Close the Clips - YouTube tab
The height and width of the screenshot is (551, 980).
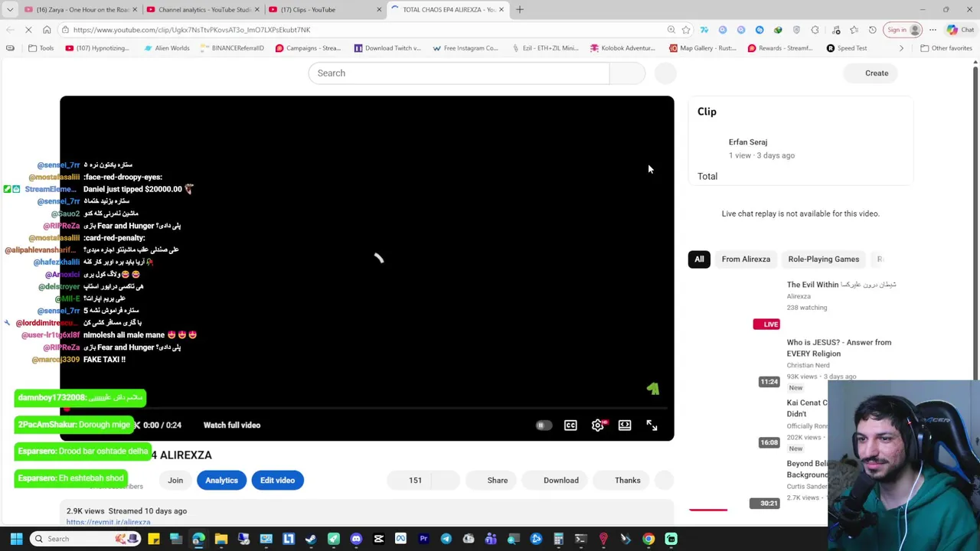[x=379, y=9]
